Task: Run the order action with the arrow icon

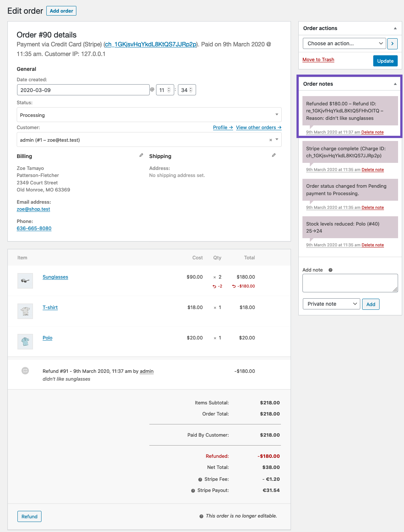Action: pyautogui.click(x=392, y=43)
